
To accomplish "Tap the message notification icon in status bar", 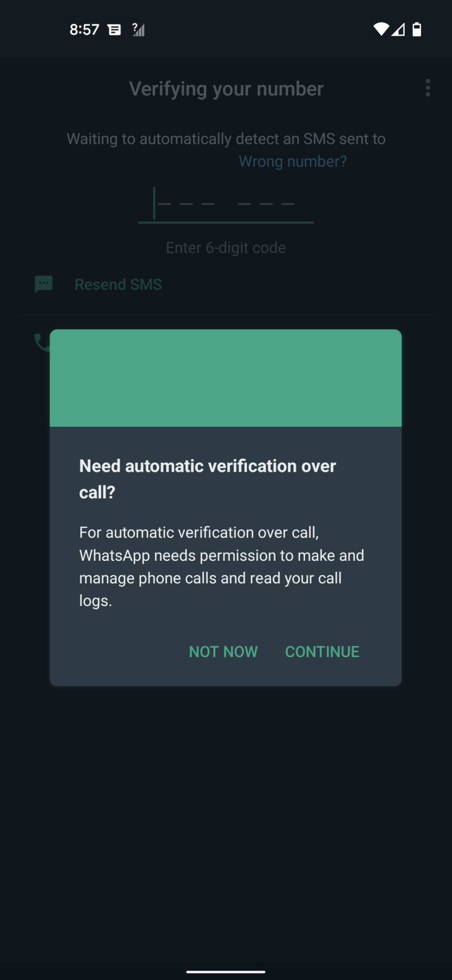I will coord(114,30).
